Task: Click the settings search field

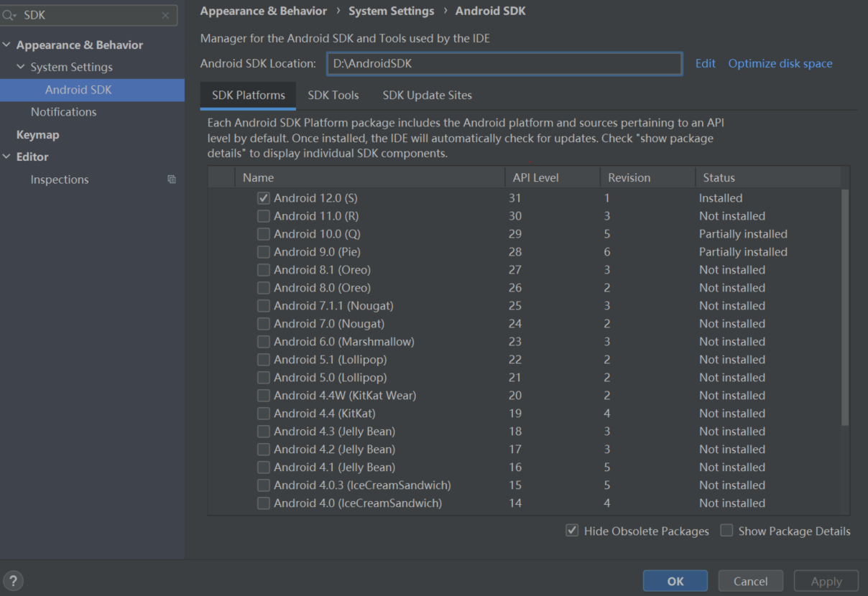Action: point(88,15)
